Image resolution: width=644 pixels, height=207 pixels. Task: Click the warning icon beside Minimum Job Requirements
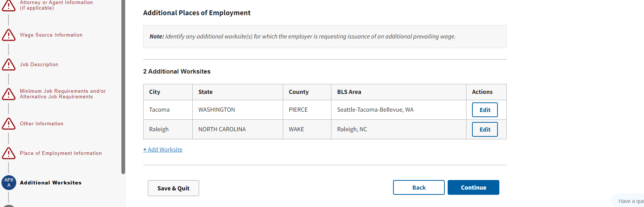(8, 94)
